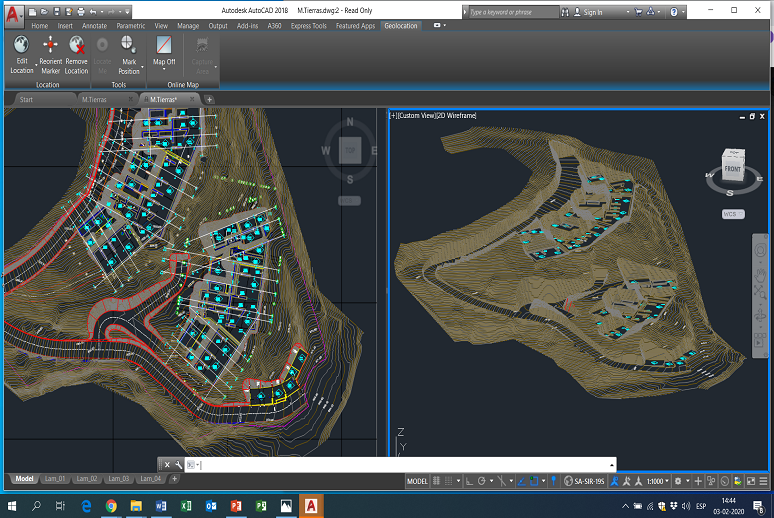
Task: Open the Annotate ribbon tab
Action: click(94, 26)
